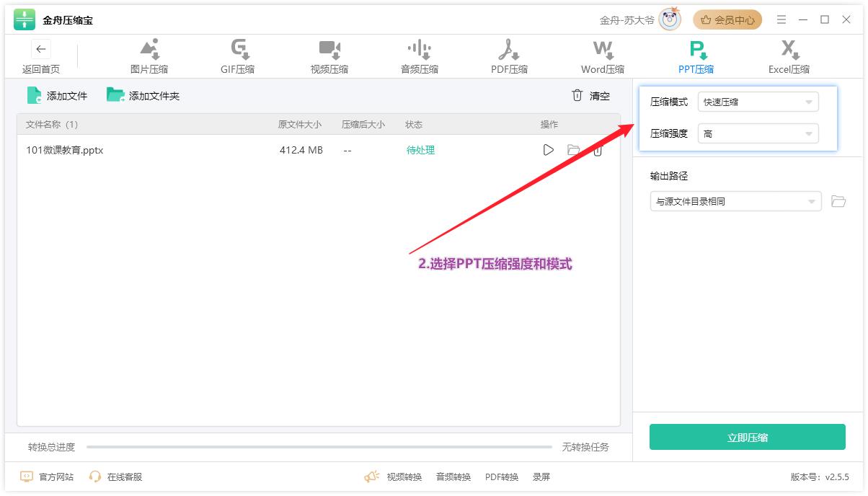Start compressing 101微课教育.pptx with play icon
The image size is (868, 496).
coord(549,150)
